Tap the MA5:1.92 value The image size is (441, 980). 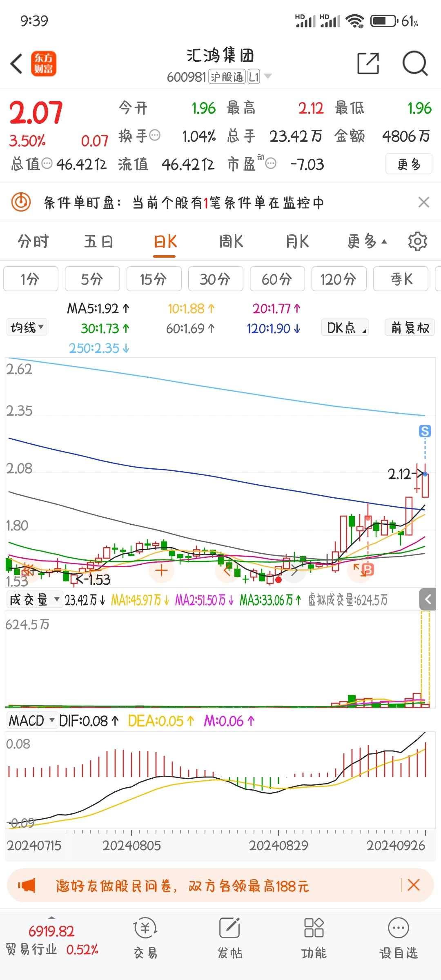point(98,308)
